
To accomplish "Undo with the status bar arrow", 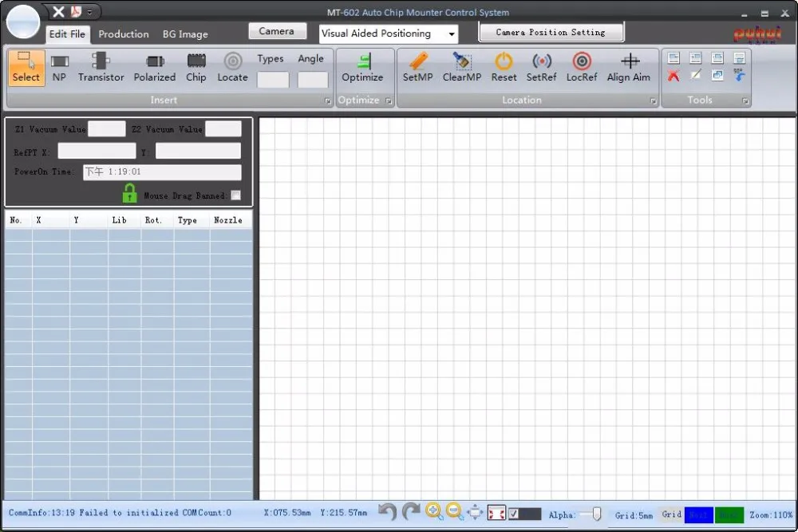I will tap(388, 511).
